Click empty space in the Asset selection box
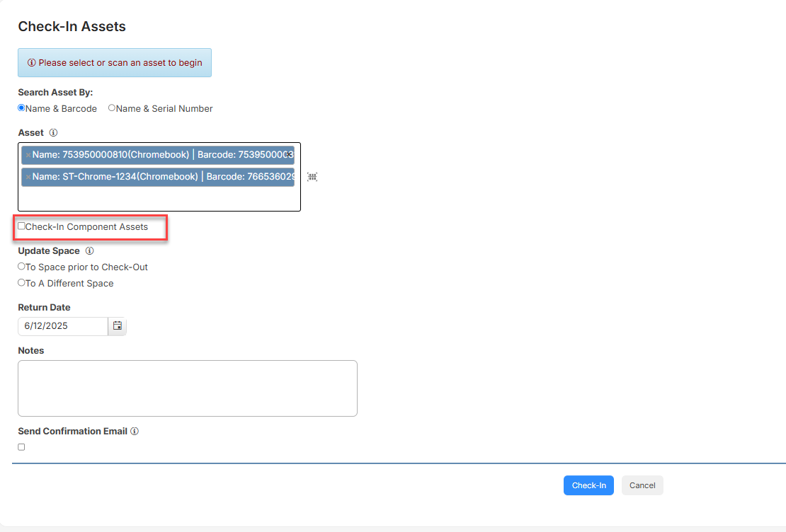Viewport: 786px width, 532px height. tap(159, 199)
